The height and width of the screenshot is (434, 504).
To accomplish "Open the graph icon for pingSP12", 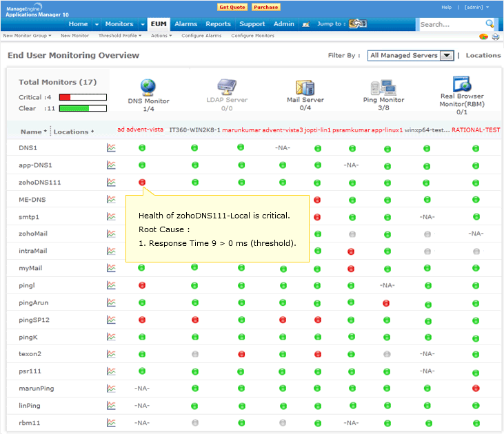I will [x=111, y=320].
